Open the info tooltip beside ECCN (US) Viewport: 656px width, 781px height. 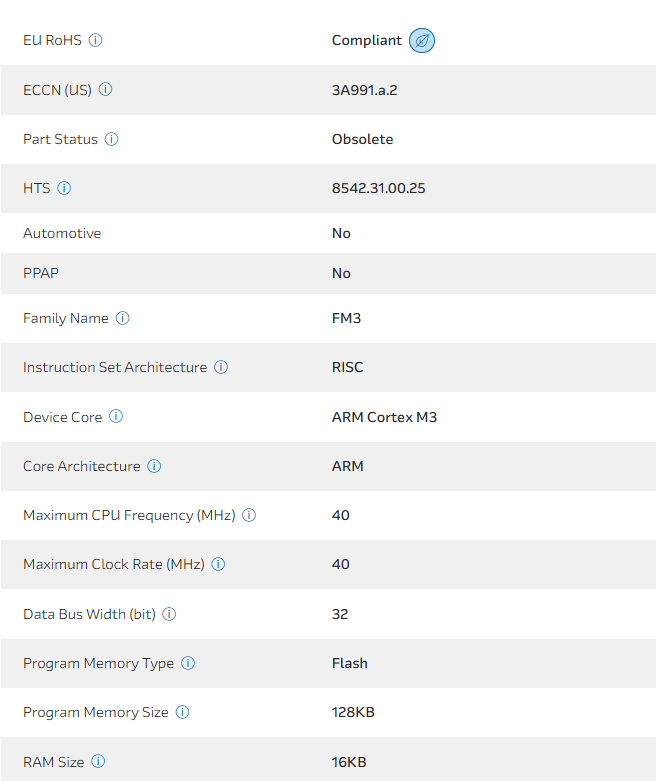[x=106, y=90]
